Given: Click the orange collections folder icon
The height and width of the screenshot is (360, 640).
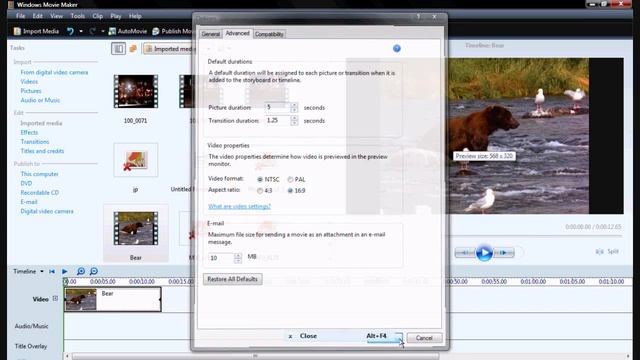Looking at the screenshot, I should click(x=133, y=49).
